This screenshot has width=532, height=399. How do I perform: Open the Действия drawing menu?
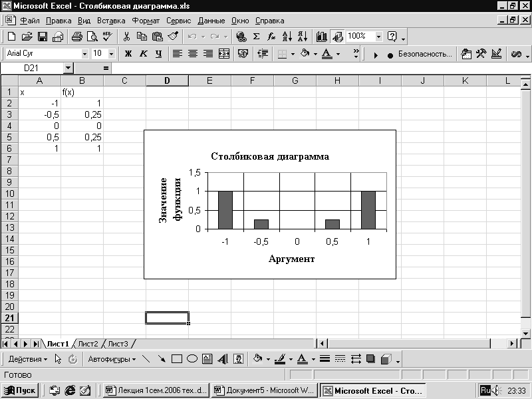coord(28,359)
